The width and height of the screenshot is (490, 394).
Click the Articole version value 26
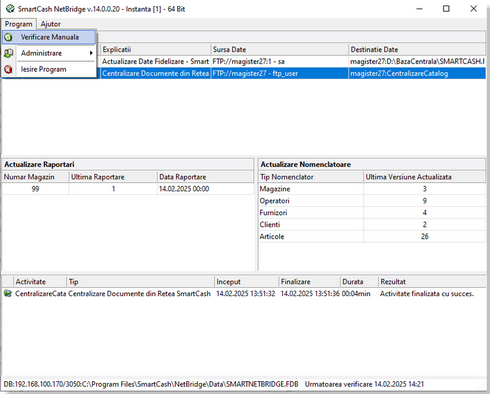point(424,236)
